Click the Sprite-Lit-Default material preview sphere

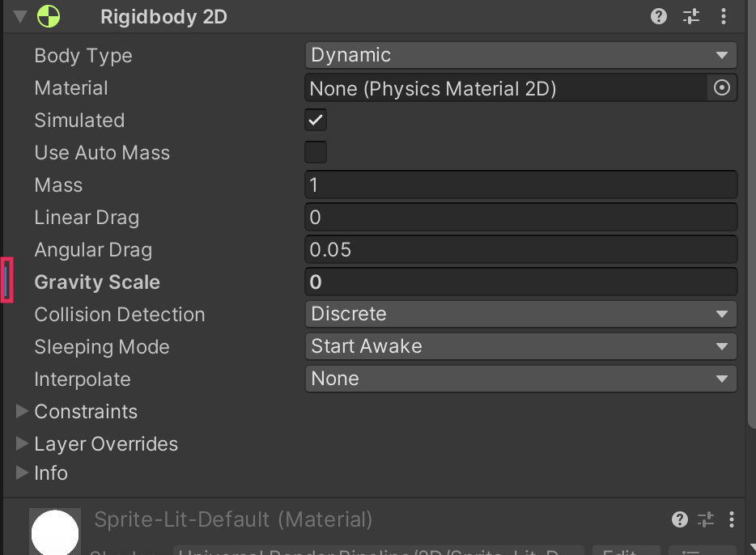(55, 532)
